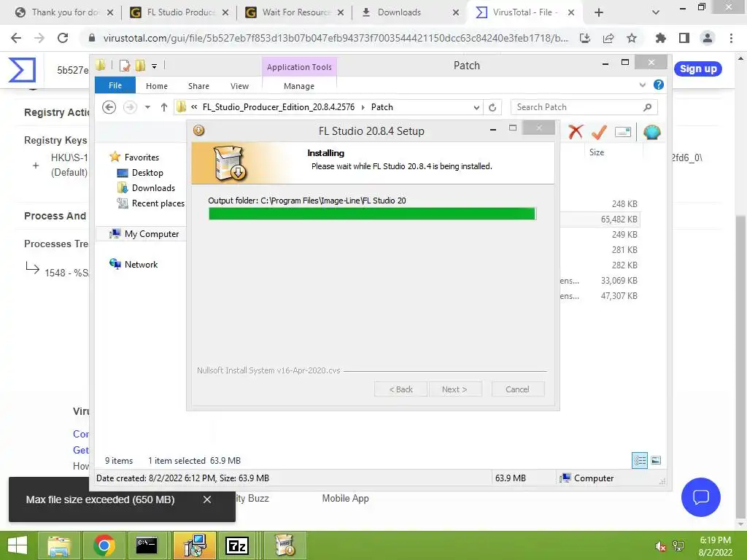Open Windows Start button

click(x=18, y=545)
